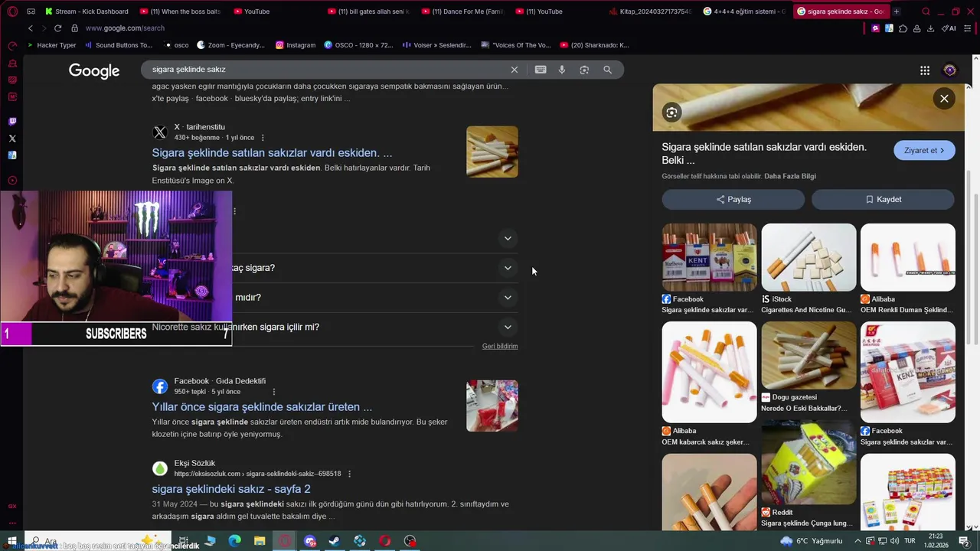Screen dimensions: 980x551
Task: Search open tabs with magnifier icon
Action: [x=926, y=11]
